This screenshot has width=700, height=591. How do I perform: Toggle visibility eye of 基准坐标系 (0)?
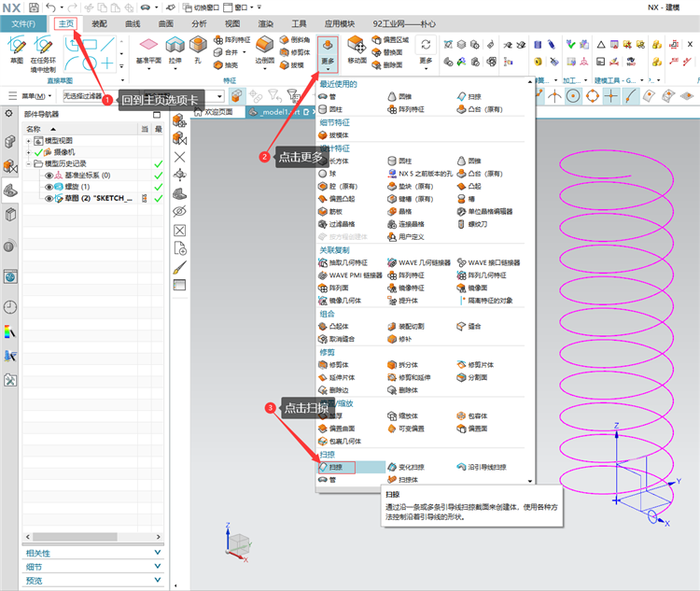(x=49, y=176)
